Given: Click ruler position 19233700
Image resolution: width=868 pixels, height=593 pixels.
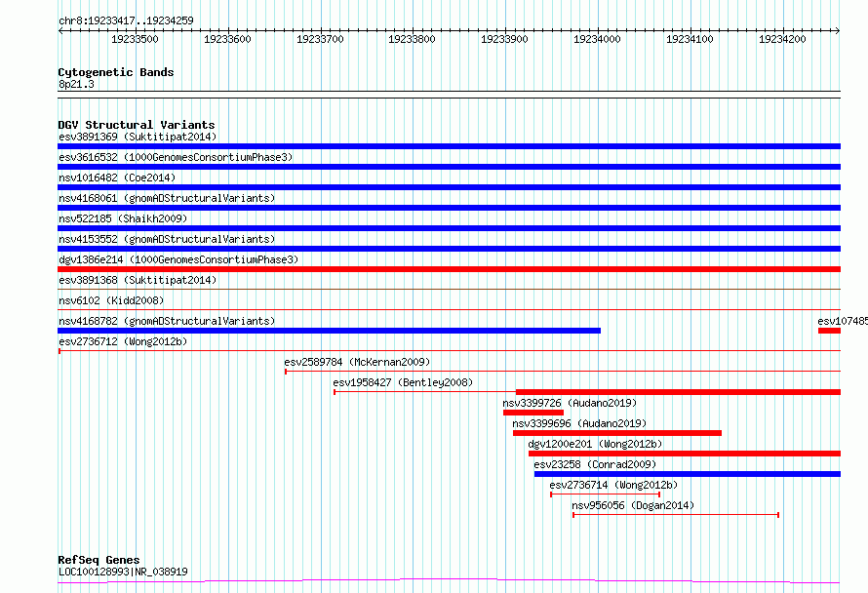Looking at the screenshot, I should pyautogui.click(x=320, y=39).
